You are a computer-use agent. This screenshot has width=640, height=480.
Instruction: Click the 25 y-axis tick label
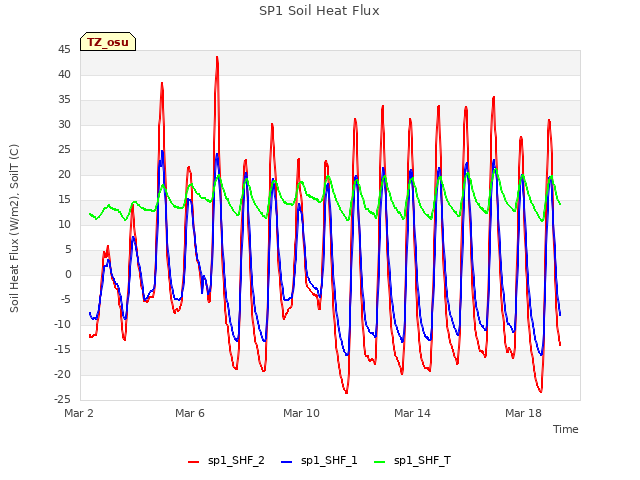64,150
